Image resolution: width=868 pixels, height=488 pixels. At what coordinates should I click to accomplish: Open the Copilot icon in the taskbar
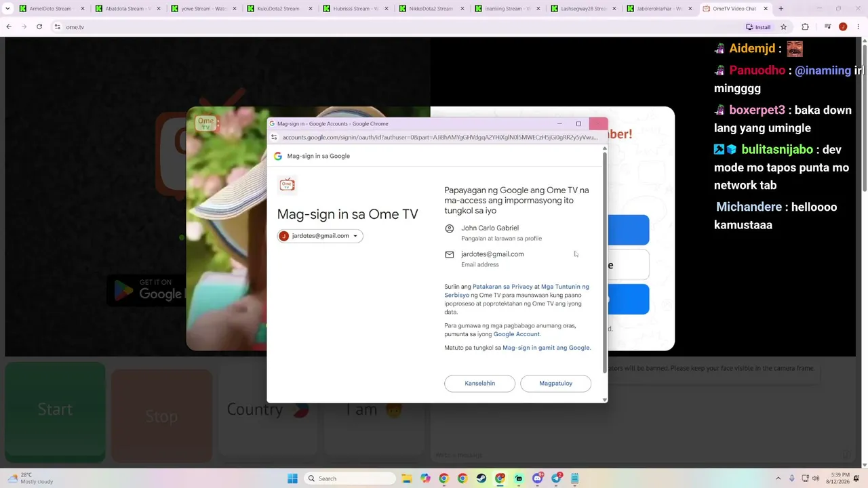pos(425,479)
